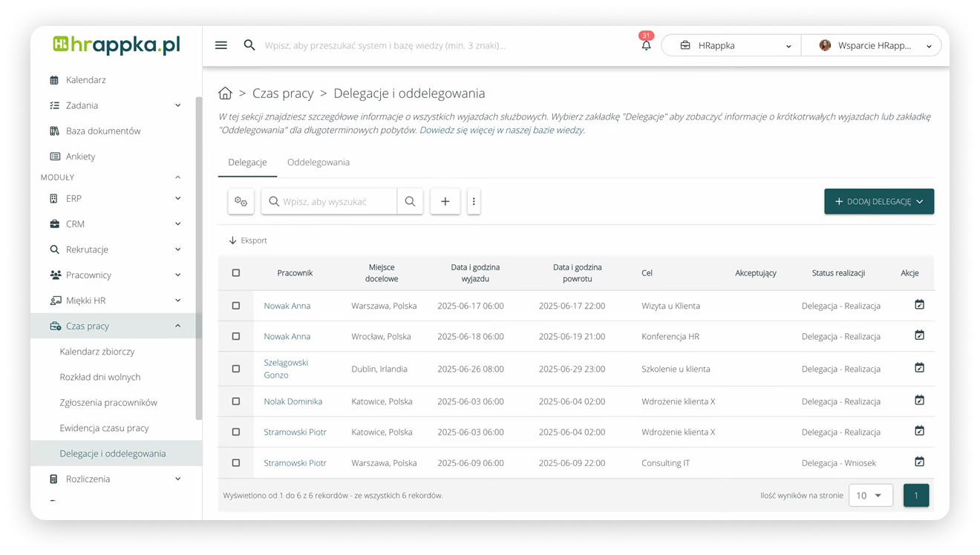This screenshot has width=980, height=555.
Task: Open the HRappka company dropdown
Action: click(x=731, y=45)
